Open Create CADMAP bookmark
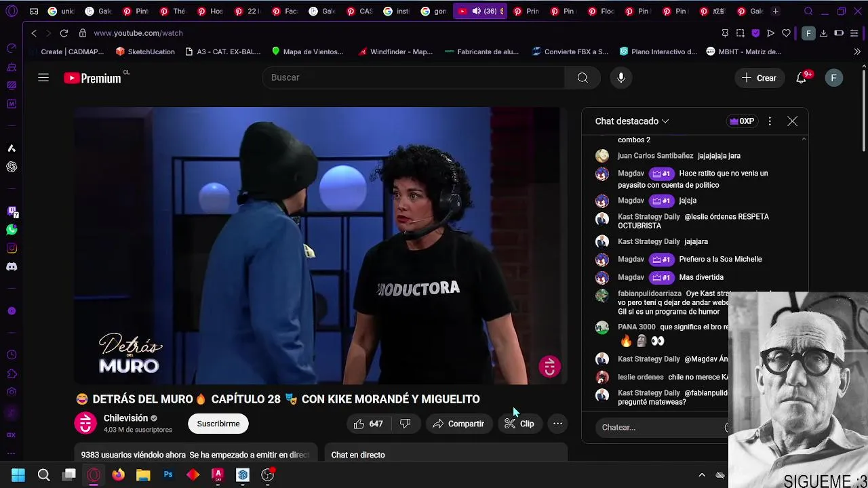The width and height of the screenshot is (868, 488). (x=66, y=52)
